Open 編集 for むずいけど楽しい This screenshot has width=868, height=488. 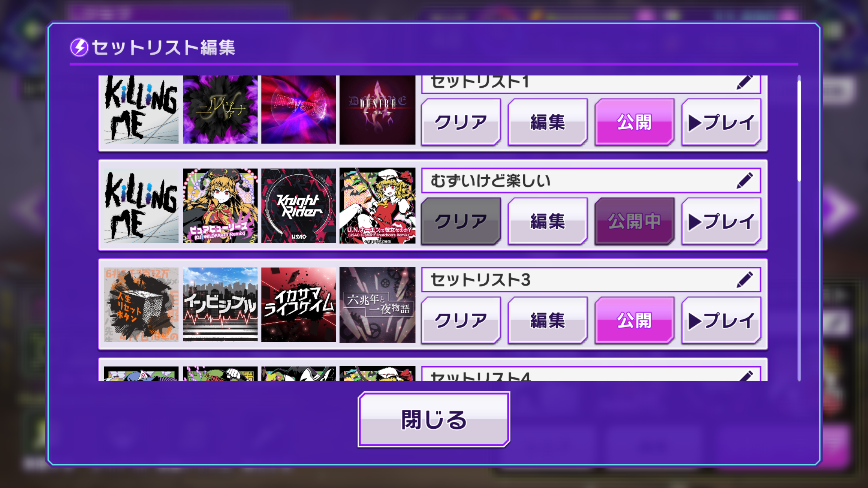(548, 221)
